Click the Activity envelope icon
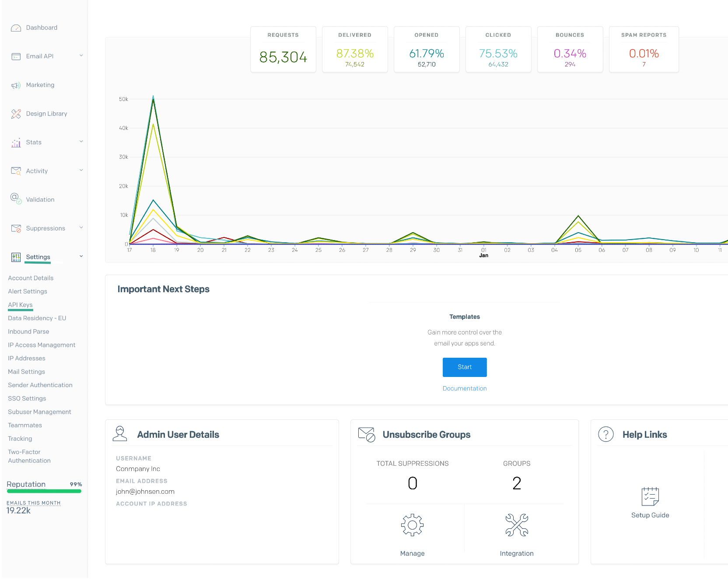The width and height of the screenshot is (728, 579). [x=16, y=171]
